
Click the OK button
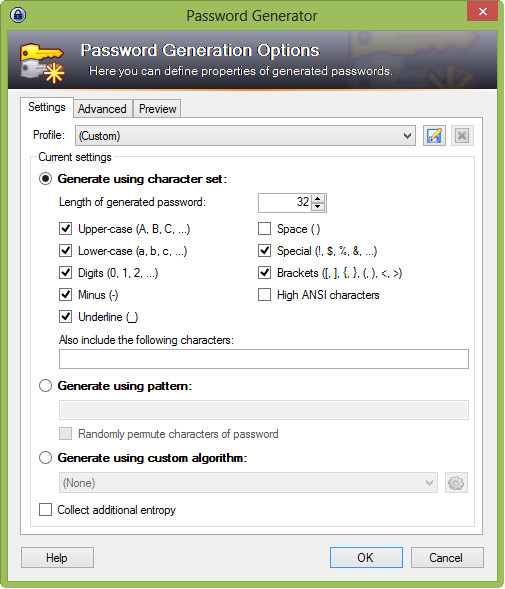point(366,557)
